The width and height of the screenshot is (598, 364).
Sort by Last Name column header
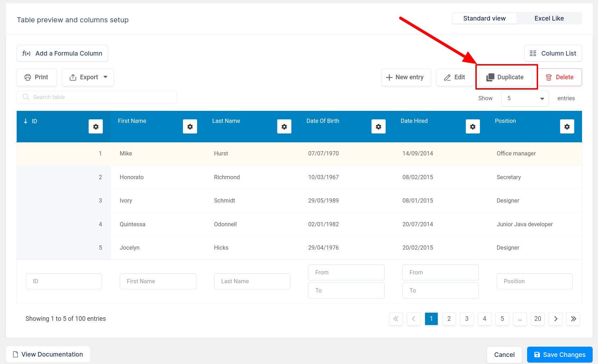[x=226, y=121]
